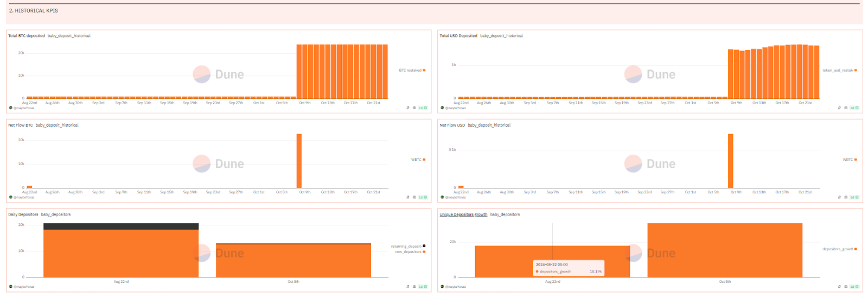The image size is (868, 297).
Task: Toggle the new_depositors legend series
Action: click(x=410, y=252)
